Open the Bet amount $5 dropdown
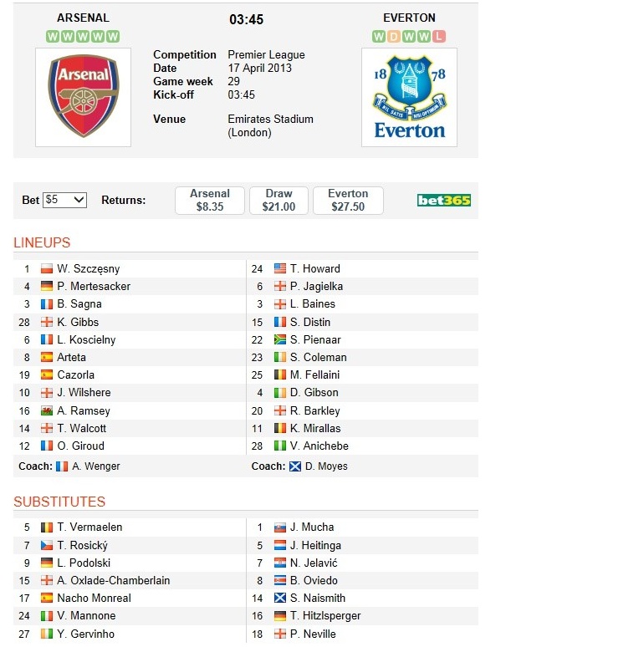This screenshot has height=647, width=644. click(64, 200)
